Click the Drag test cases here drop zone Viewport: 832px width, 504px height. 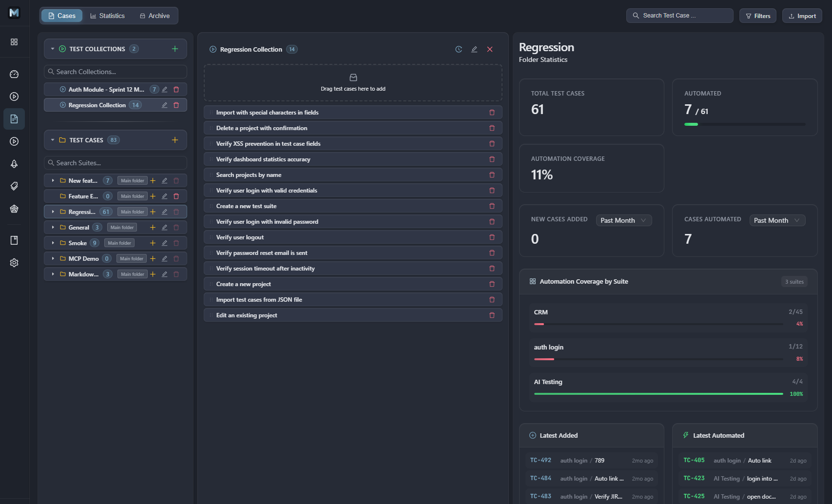(353, 83)
